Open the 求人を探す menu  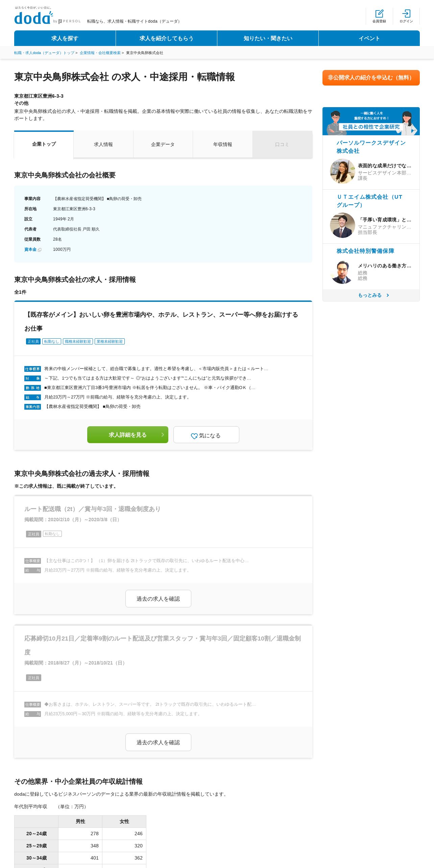tap(65, 38)
